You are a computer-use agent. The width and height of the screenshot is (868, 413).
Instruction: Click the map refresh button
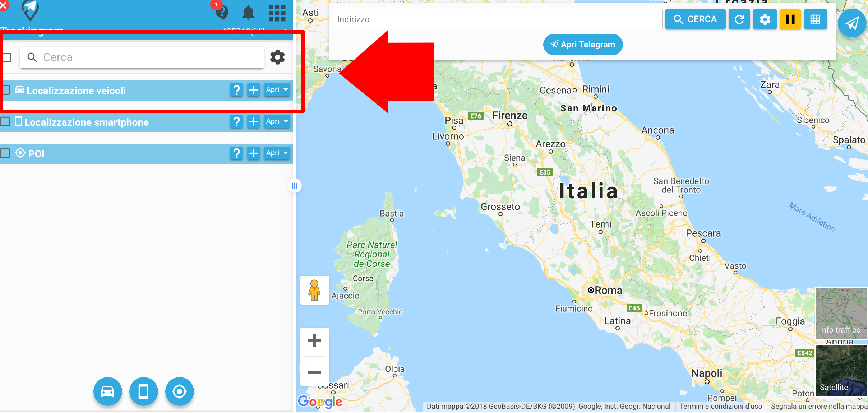[x=739, y=19]
